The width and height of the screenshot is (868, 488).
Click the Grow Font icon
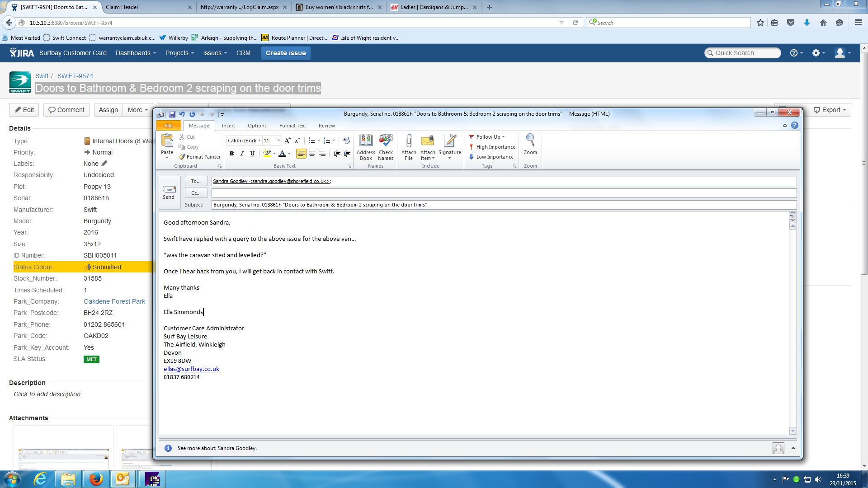[x=287, y=141]
